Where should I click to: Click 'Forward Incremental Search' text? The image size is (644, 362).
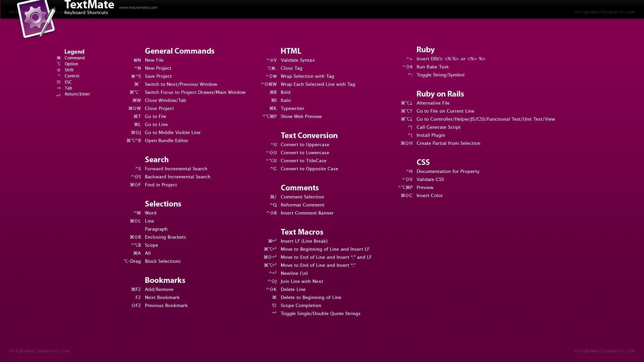tap(176, 169)
